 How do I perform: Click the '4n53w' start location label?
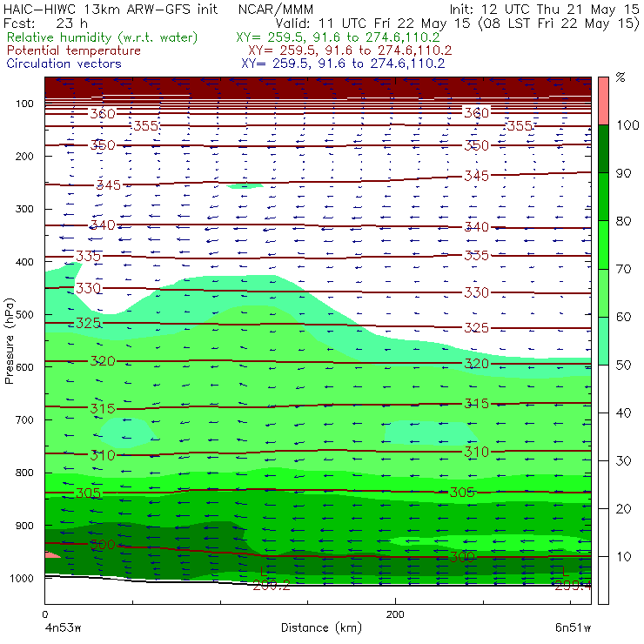pos(63,627)
